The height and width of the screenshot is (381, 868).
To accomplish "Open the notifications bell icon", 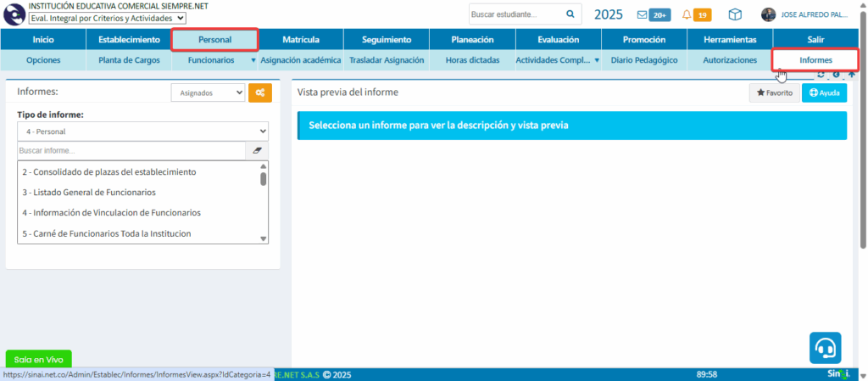I will [x=687, y=14].
